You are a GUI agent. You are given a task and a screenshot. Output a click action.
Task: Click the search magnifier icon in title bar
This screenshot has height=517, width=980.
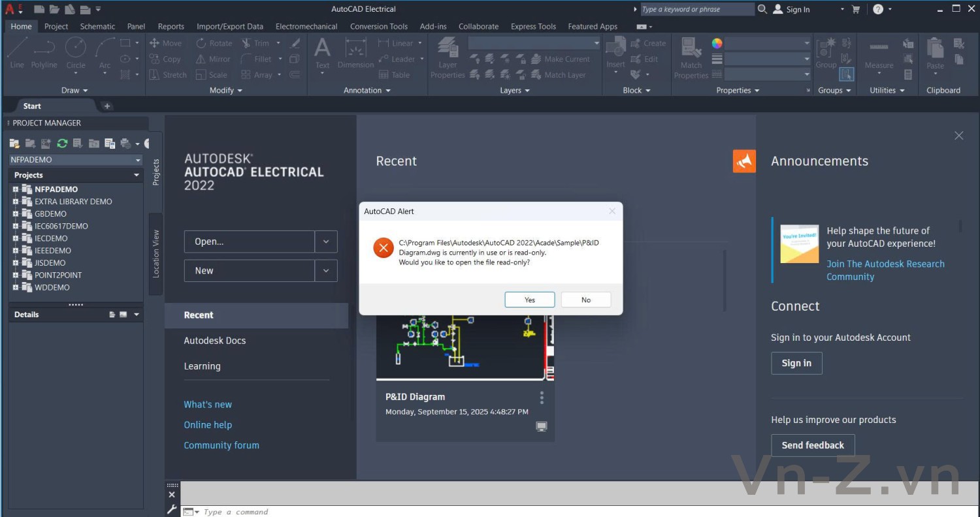tap(762, 9)
